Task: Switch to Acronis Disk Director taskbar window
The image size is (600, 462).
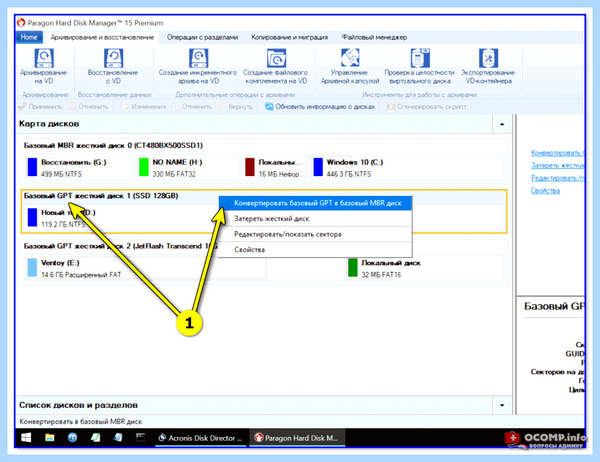Action: [201, 438]
